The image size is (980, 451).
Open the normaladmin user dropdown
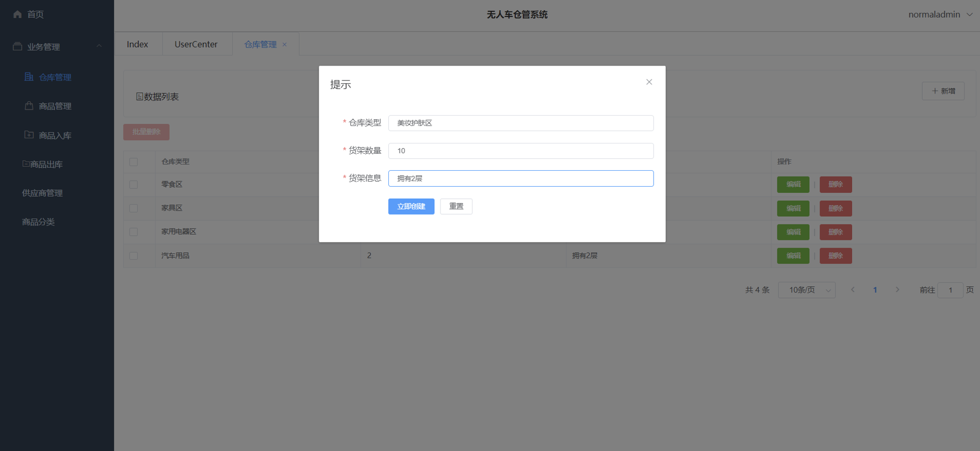coord(940,14)
